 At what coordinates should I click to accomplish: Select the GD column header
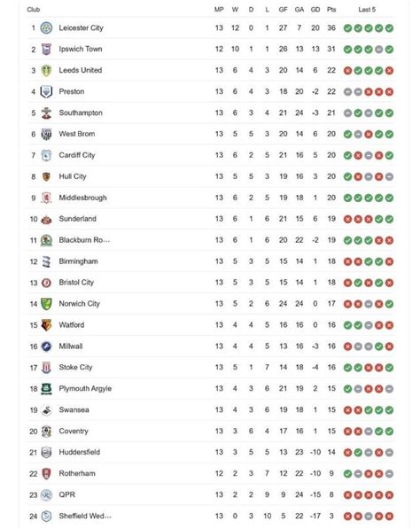click(315, 10)
